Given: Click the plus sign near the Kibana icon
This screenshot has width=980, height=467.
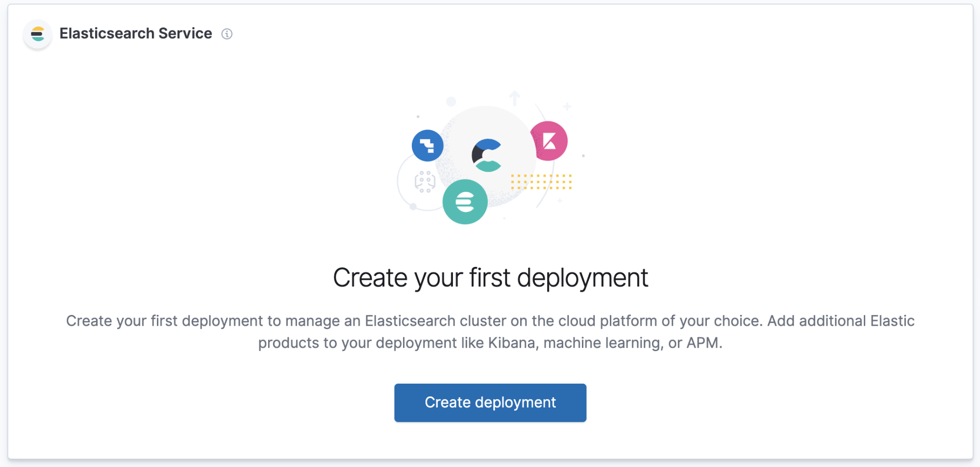Looking at the screenshot, I should [x=567, y=106].
